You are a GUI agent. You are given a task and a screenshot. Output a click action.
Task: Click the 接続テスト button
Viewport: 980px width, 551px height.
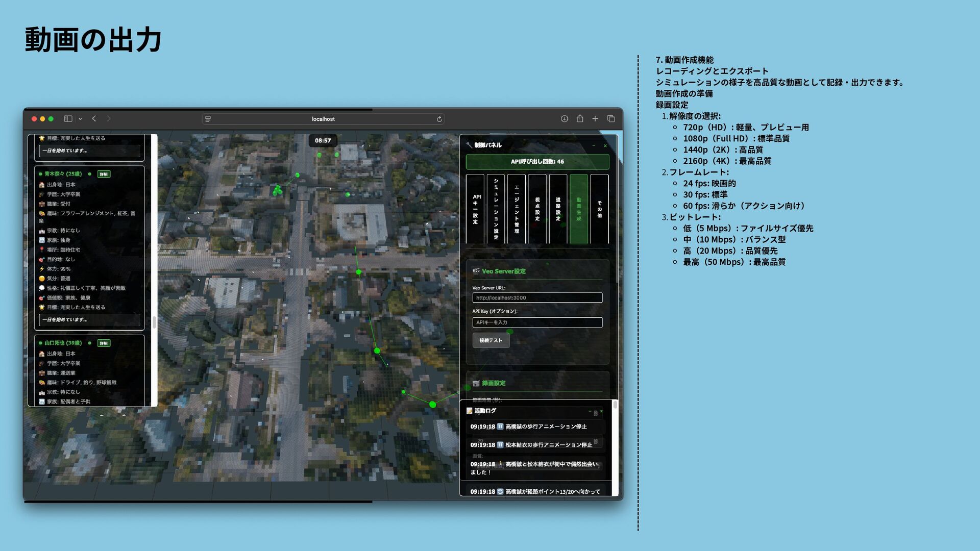[491, 340]
